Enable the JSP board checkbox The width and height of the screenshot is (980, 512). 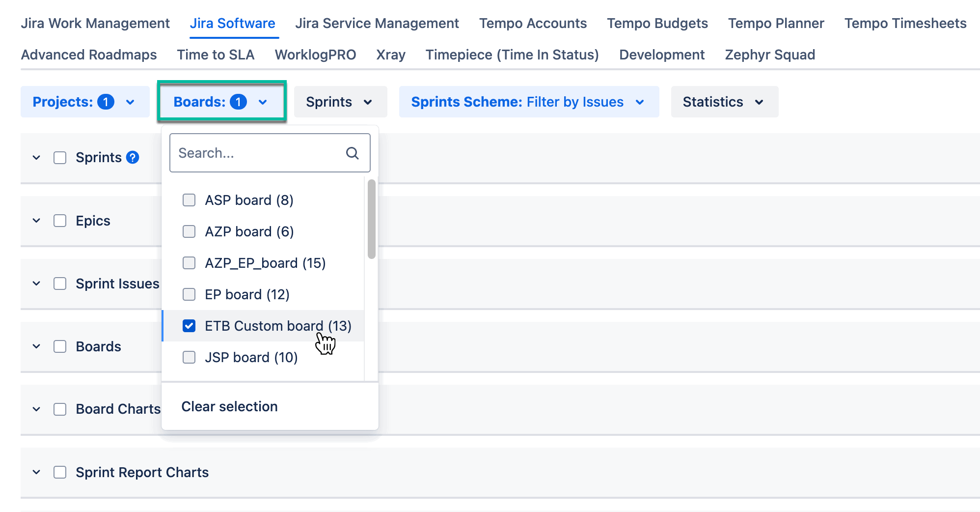point(189,357)
